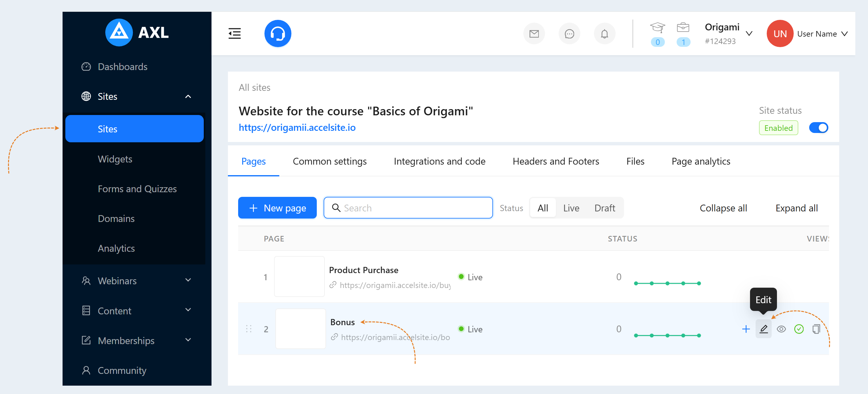The width and height of the screenshot is (868, 394).
Task: Open the Bonus page URL link
Action: pos(395,337)
